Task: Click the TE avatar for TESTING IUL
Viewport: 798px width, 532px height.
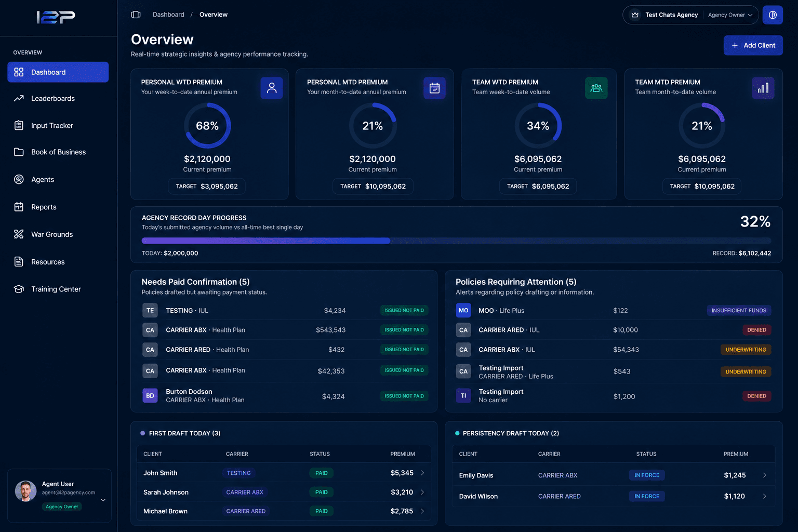Action: point(150,311)
